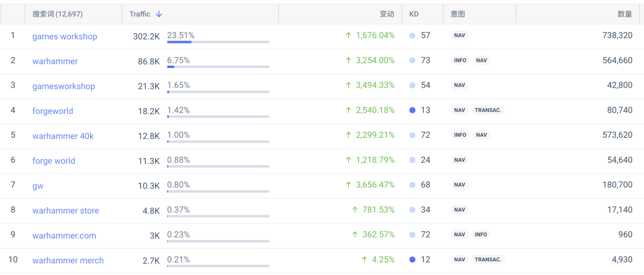The image size is (644, 275).
Task: Click the KD dot next to 57
Action: click(413, 36)
